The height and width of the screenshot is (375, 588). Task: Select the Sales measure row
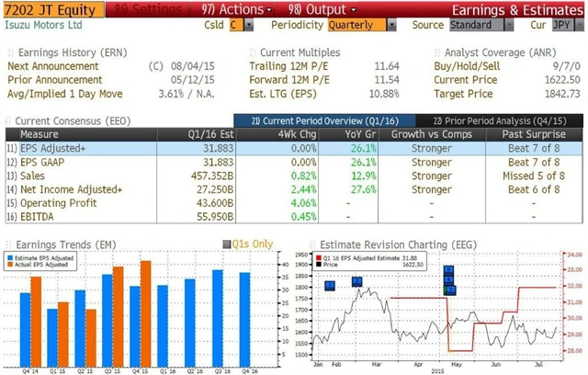click(294, 176)
